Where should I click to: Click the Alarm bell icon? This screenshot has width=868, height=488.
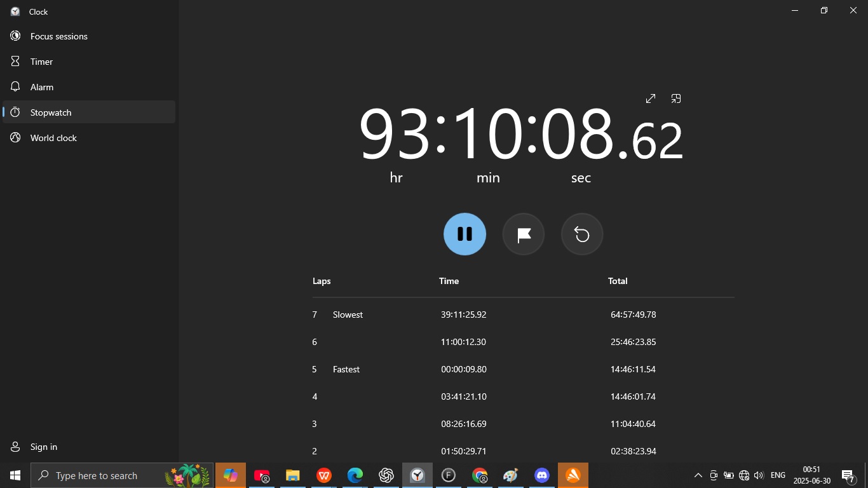pos(15,86)
